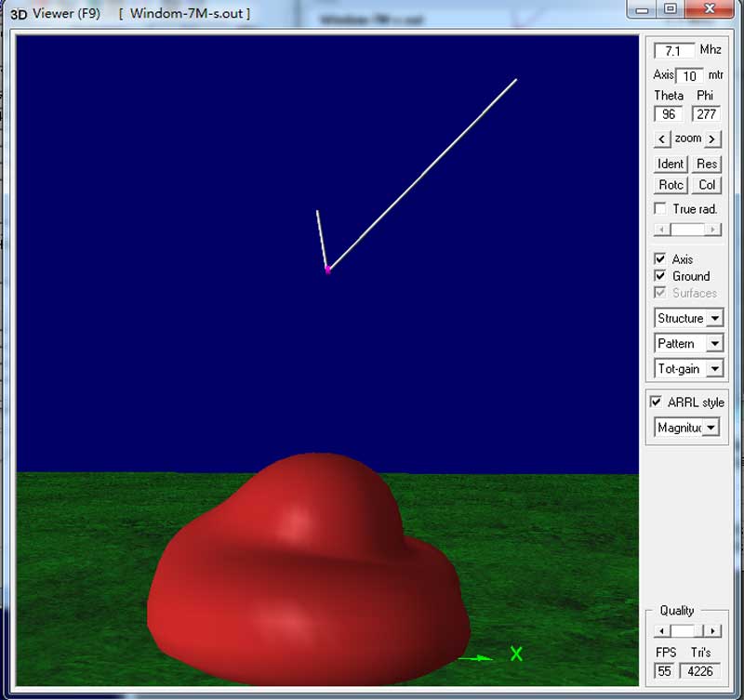
Task: Click the Ident button
Action: point(671,165)
